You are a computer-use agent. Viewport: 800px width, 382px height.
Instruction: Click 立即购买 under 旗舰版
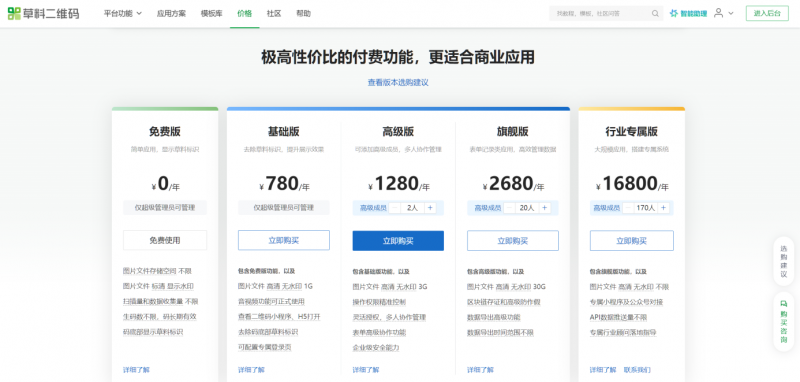(x=513, y=241)
